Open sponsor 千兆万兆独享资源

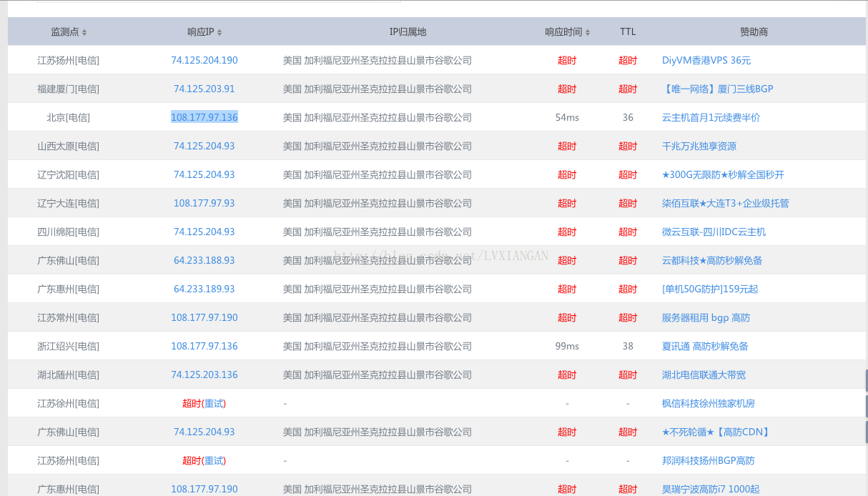click(699, 146)
